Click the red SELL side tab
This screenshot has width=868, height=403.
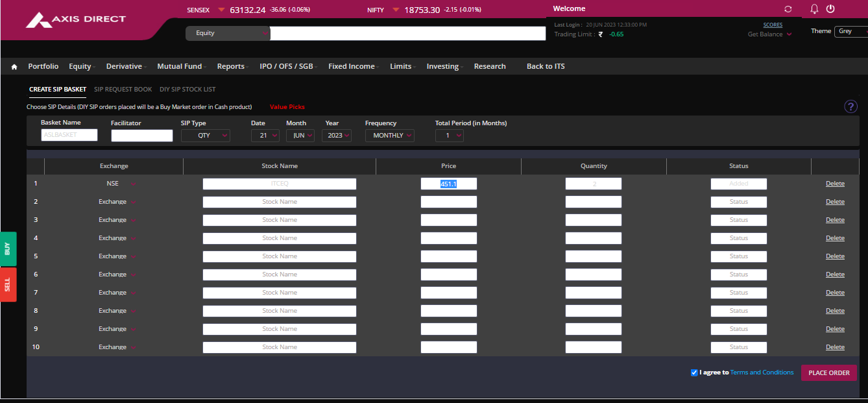pyautogui.click(x=8, y=285)
